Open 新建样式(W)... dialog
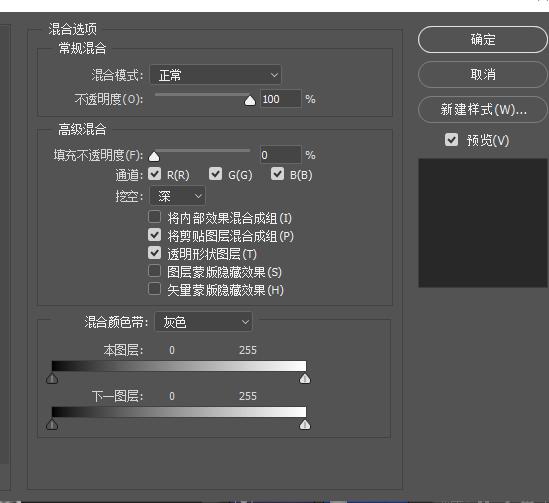This screenshot has width=549, height=503. click(482, 110)
